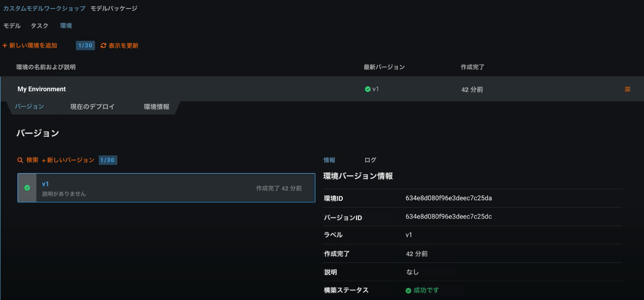The width and height of the screenshot is (644, 300).
Task: Select the 環境 tab
Action: (x=66, y=26)
